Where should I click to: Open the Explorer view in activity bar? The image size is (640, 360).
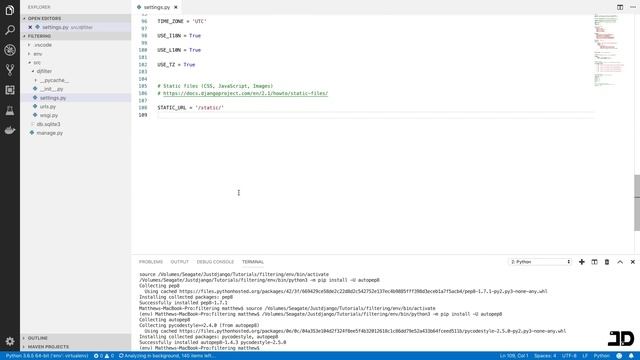pos(10,10)
